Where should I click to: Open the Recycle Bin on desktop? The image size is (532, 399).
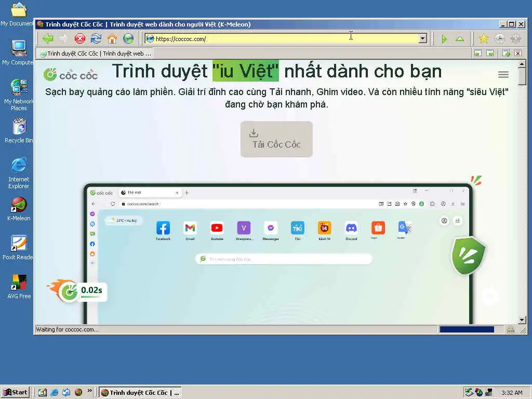tap(19, 130)
